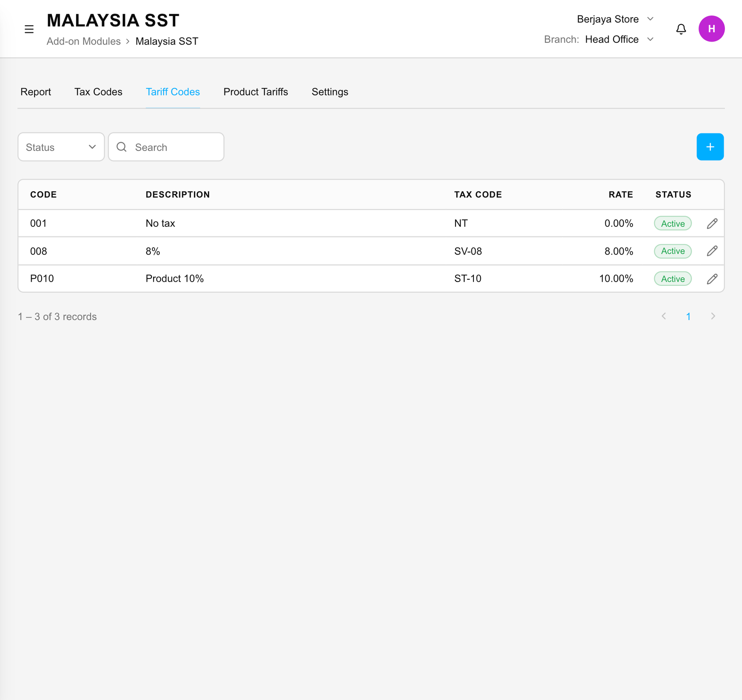This screenshot has height=700, width=742.
Task: Edit tariff code 008 with pencil icon
Action: click(x=712, y=251)
